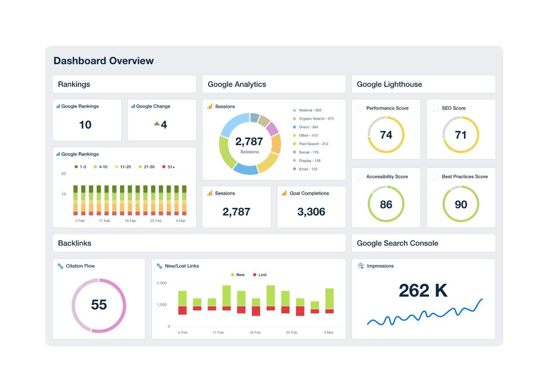Click the 2,787 Sessions donut center

click(x=249, y=144)
